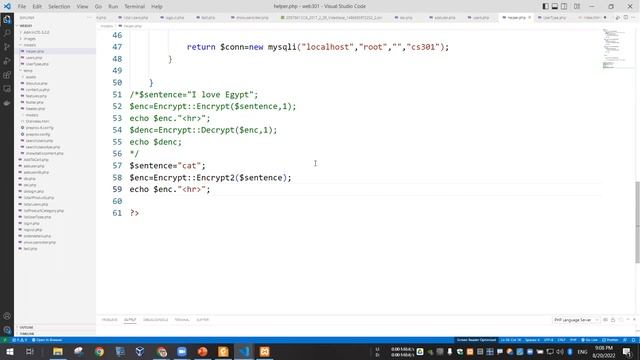Screen dimensions: 640x360
Task: Open the Windows notification center
Action: pyautogui.click(x=627, y=351)
